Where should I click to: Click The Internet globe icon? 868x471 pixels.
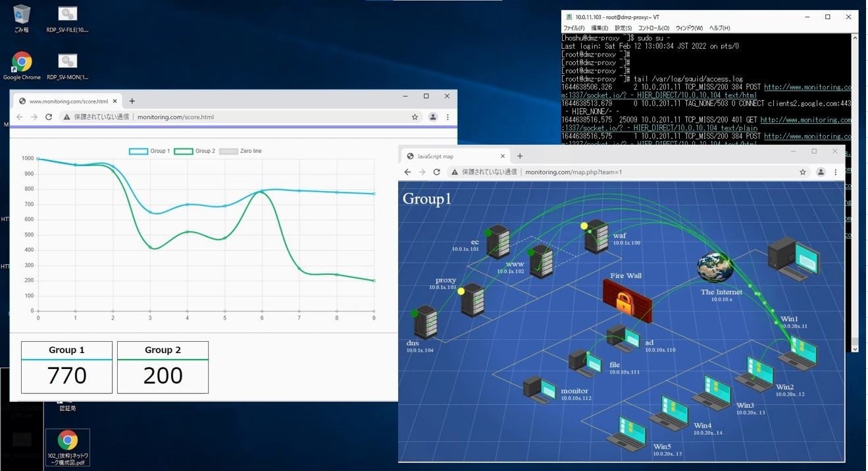(715, 267)
